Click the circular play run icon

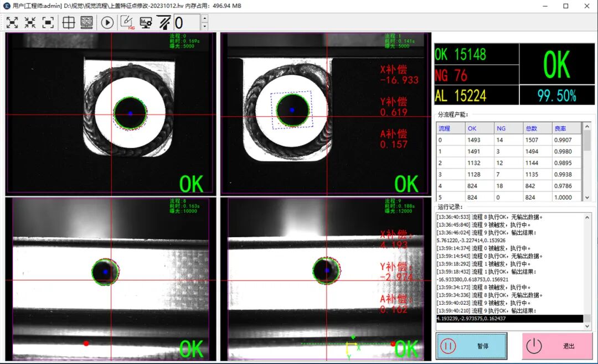tap(107, 23)
